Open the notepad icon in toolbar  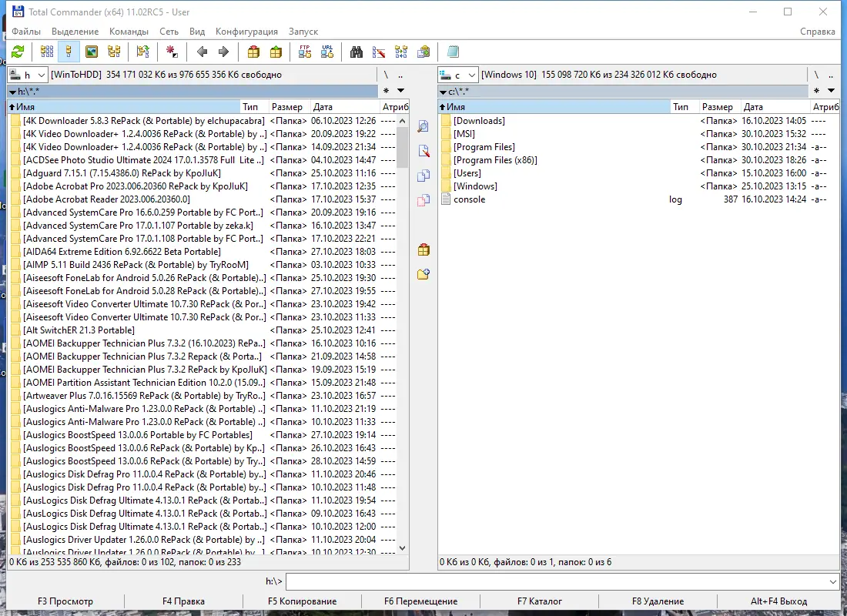pyautogui.click(x=453, y=52)
